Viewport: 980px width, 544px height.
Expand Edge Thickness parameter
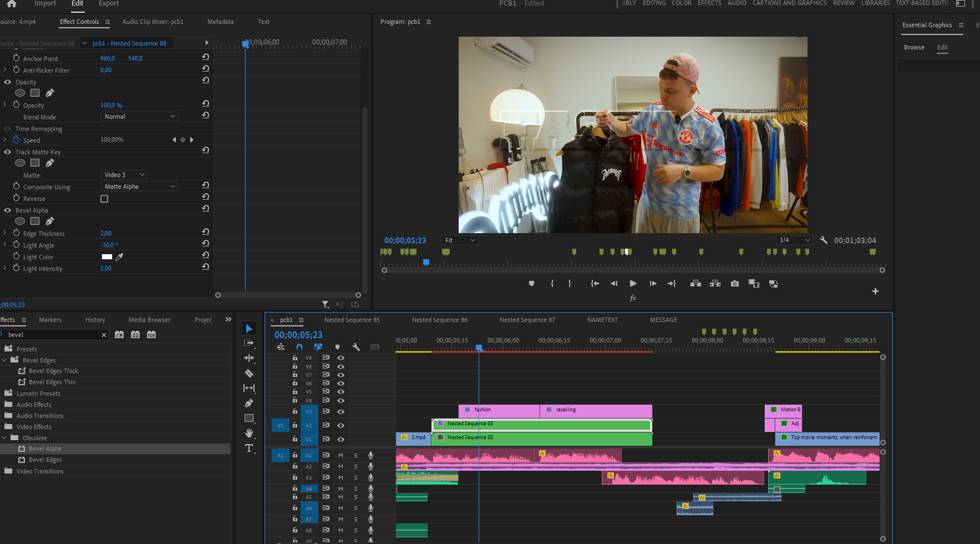pos(5,233)
